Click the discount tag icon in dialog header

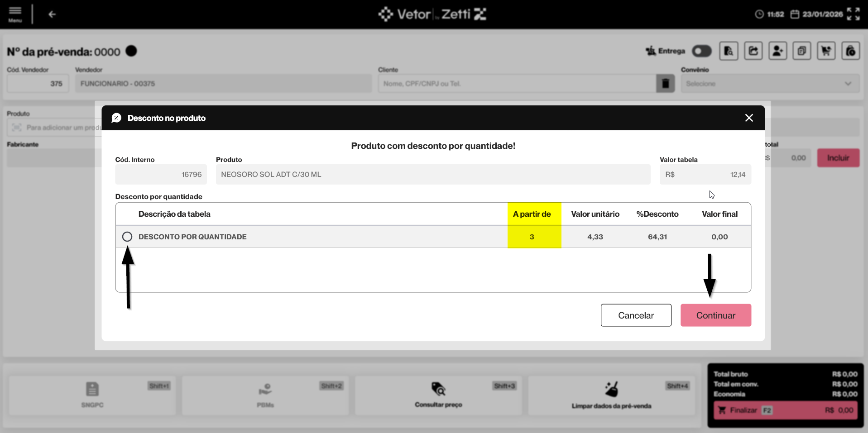[116, 118]
